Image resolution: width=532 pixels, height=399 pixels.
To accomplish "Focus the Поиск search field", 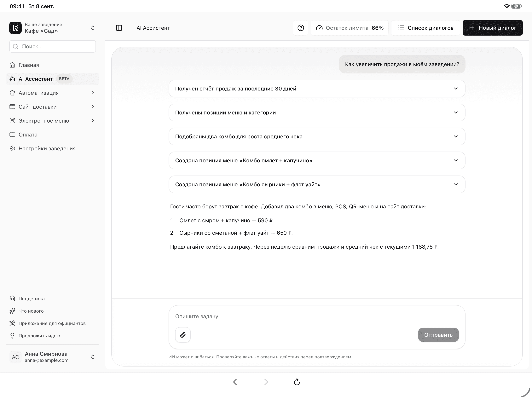I will click(x=52, y=46).
